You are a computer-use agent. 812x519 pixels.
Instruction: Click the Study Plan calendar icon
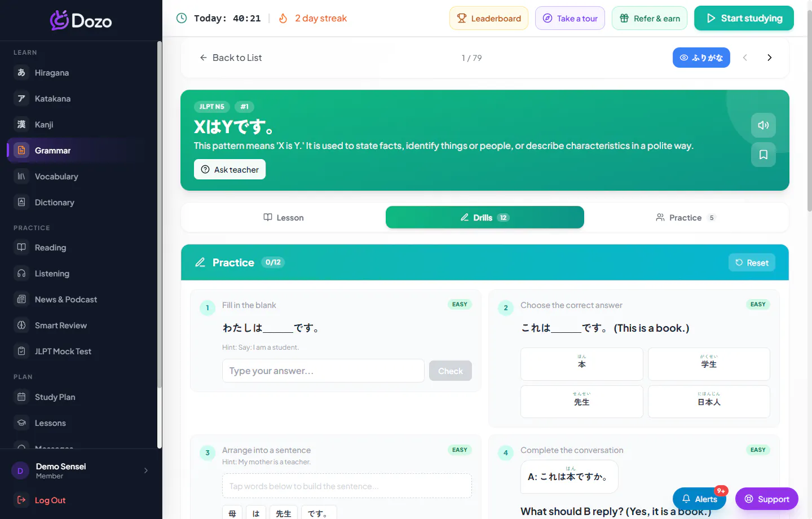click(x=21, y=397)
